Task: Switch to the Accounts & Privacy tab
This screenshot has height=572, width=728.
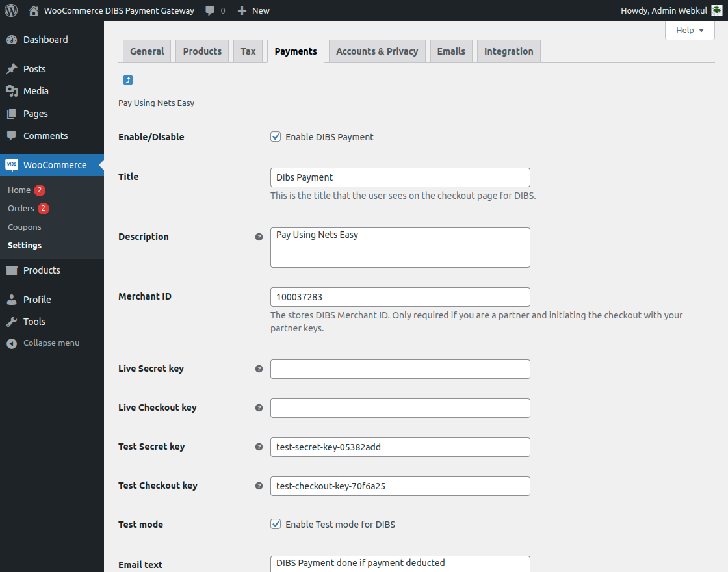Action: click(x=377, y=51)
